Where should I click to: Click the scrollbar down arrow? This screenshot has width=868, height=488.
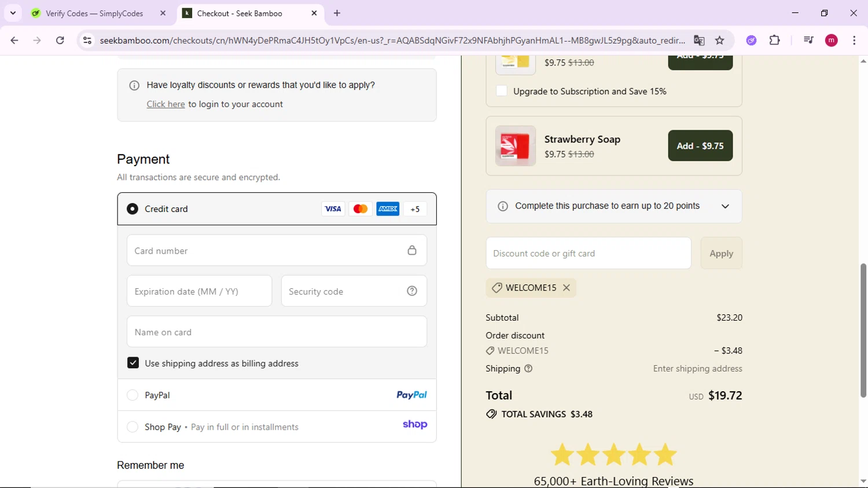[x=863, y=481]
